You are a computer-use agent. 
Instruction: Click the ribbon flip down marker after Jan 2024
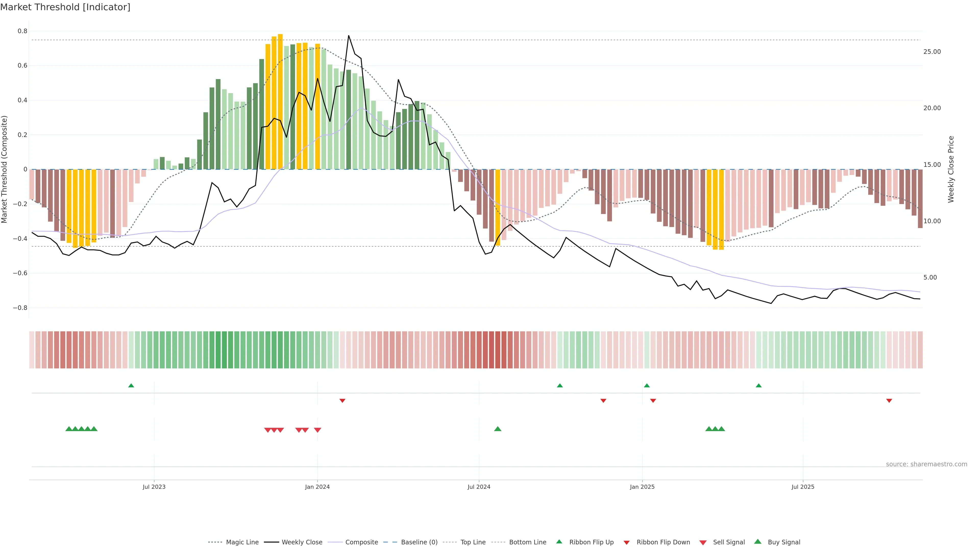click(342, 401)
